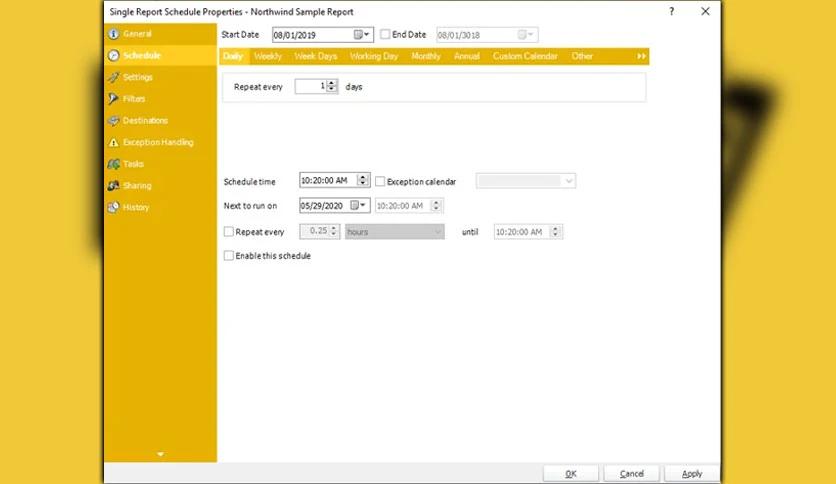Click the General sidebar icon

pos(114,34)
